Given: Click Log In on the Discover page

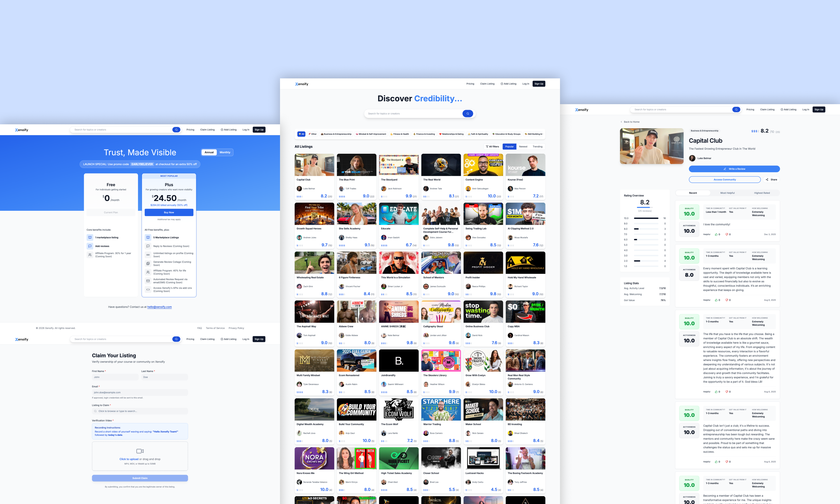Looking at the screenshot, I should click(x=526, y=84).
